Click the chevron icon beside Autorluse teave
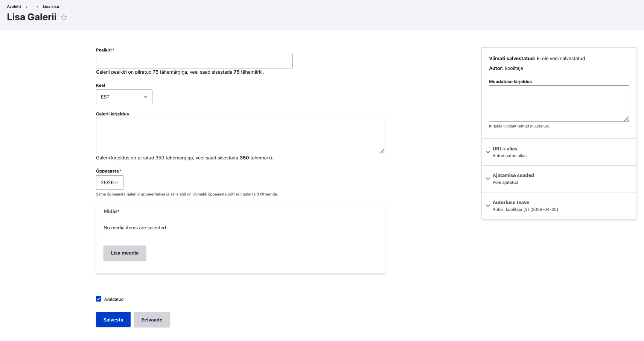This screenshot has height=341, width=644. point(488,206)
